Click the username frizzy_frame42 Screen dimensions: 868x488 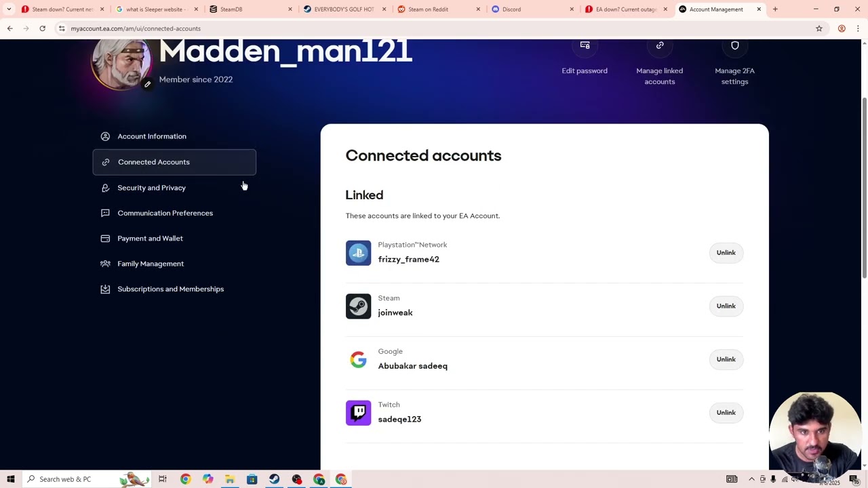(408, 260)
